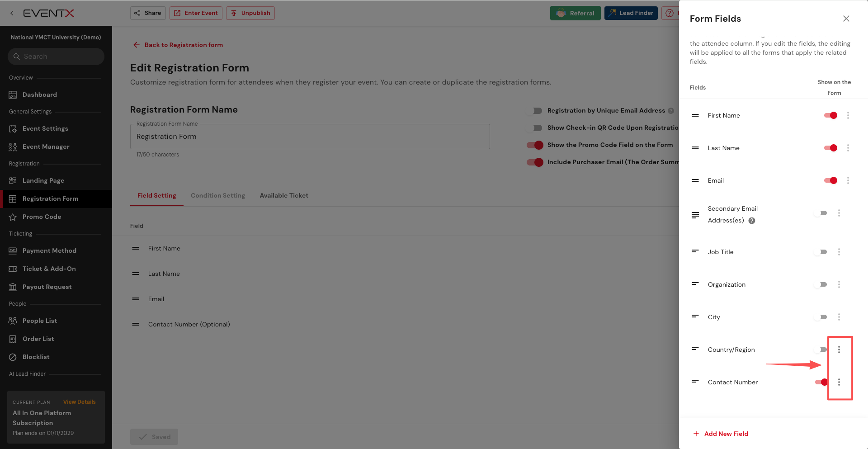Image resolution: width=868 pixels, height=449 pixels.
Task: Click the drag handle beside Job Title
Action: coord(695,251)
